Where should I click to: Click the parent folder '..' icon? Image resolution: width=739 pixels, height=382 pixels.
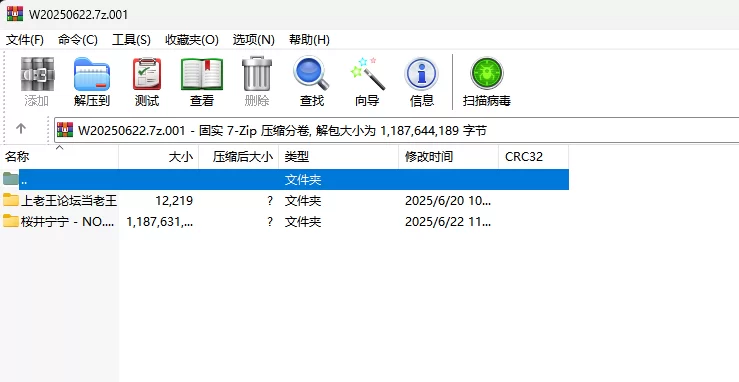click(10, 179)
